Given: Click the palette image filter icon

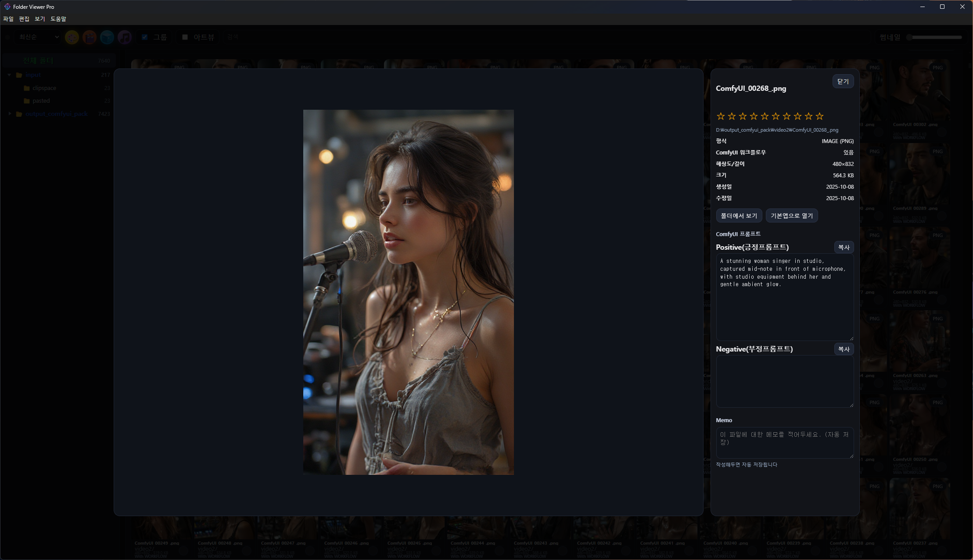Looking at the screenshot, I should point(72,37).
